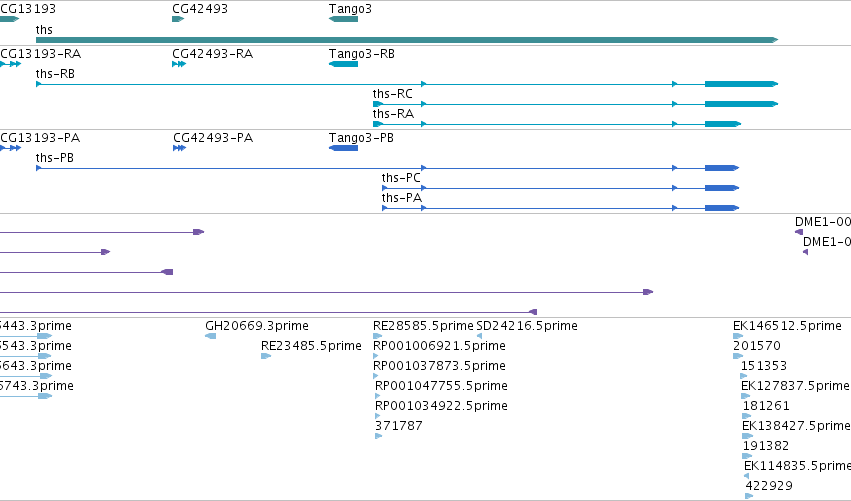Select the blue Tango3-PB protein block
Image resolution: width=851 pixels, height=501 pixels.
[x=343, y=148]
